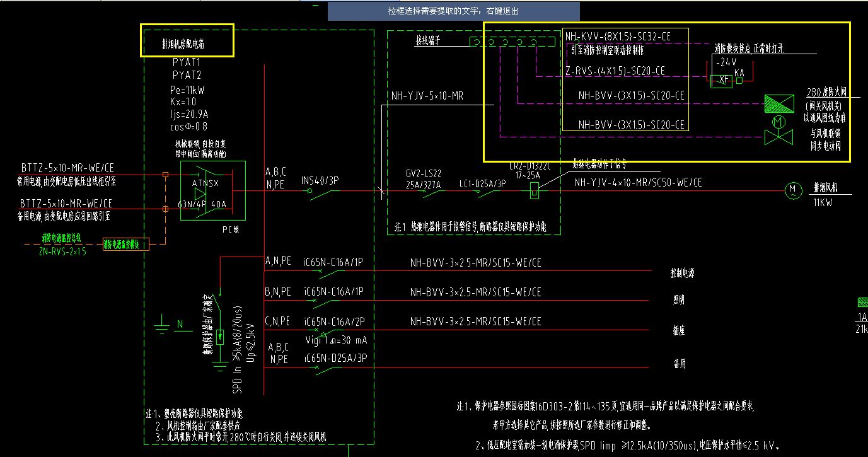Viewport: 868px width, 457px height.
Task: Click the thermal relay rectangle symbol
Action: pyautogui.click(x=534, y=190)
